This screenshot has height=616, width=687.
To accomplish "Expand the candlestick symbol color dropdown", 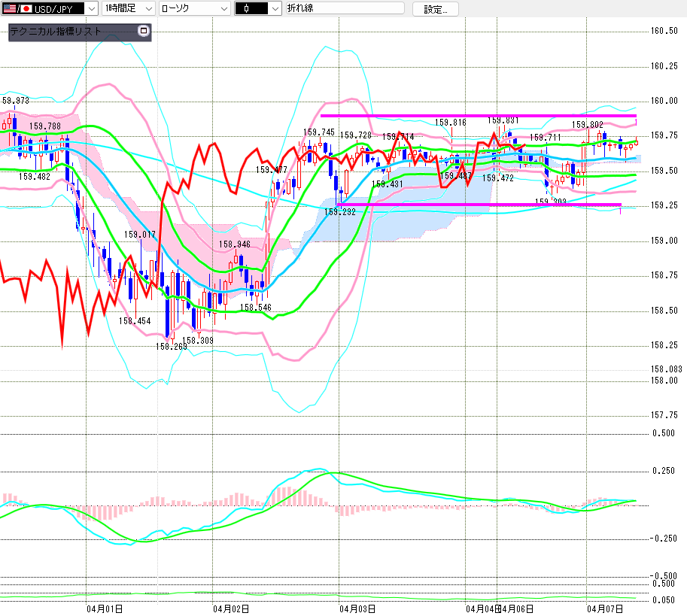I will click(275, 8).
